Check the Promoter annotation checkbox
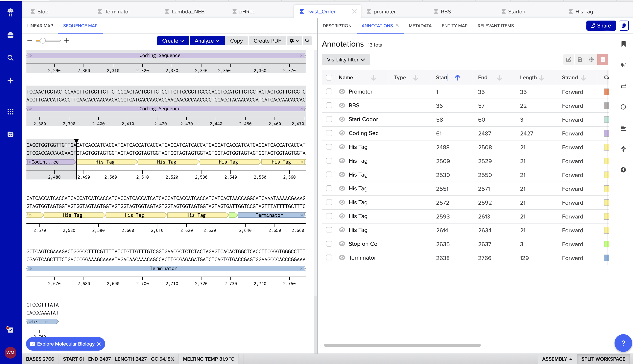Viewport: 633px width, 364px height. coord(329,92)
